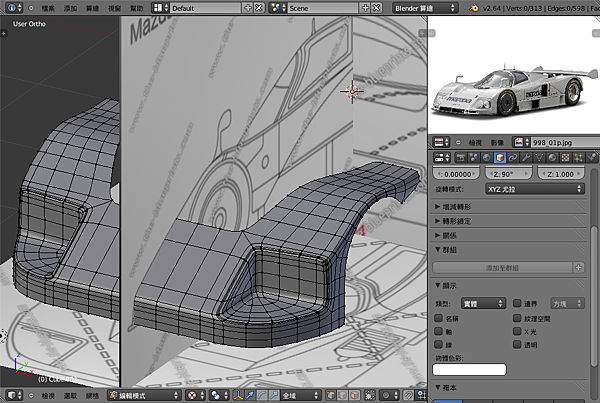The height and width of the screenshot is (403, 600).
Task: Click the white 物體色彩 color swatch
Action: [470, 369]
